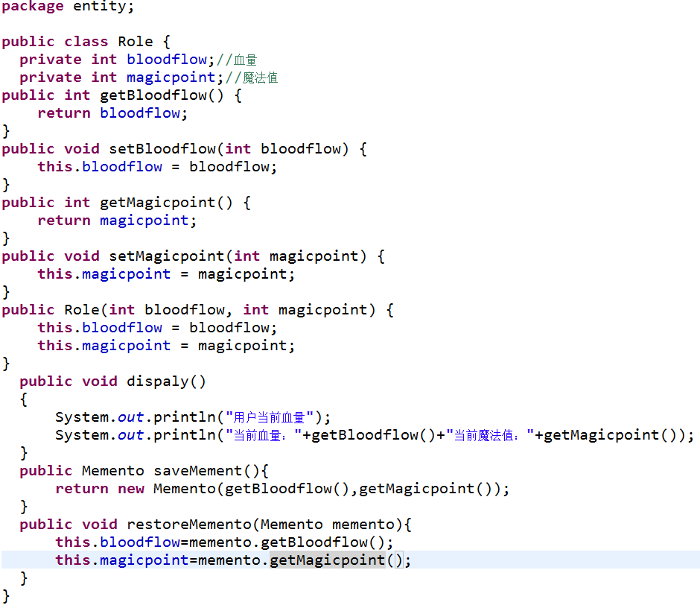The height and width of the screenshot is (611, 700).
Task: Click the method declaration 'dispaly()'
Action: point(166,381)
